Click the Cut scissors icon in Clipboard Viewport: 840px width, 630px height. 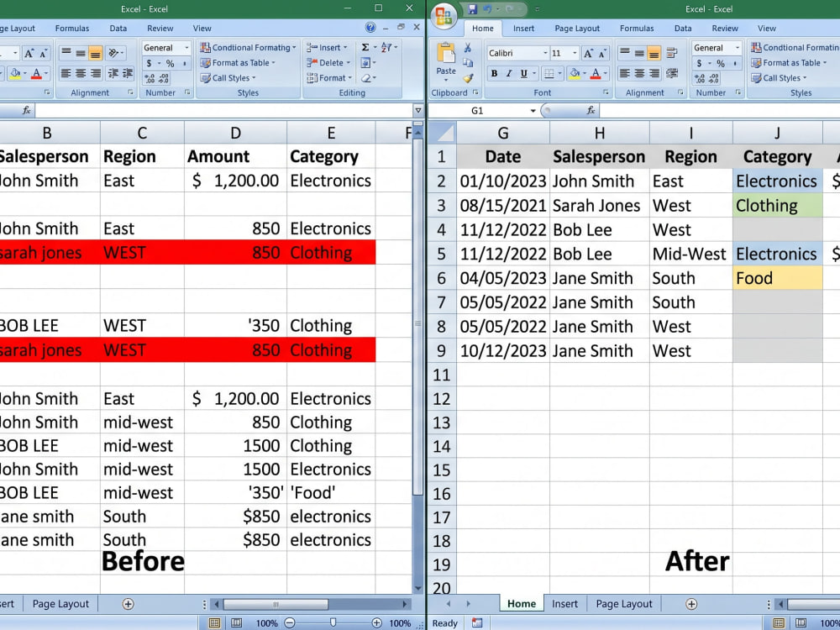(468, 48)
